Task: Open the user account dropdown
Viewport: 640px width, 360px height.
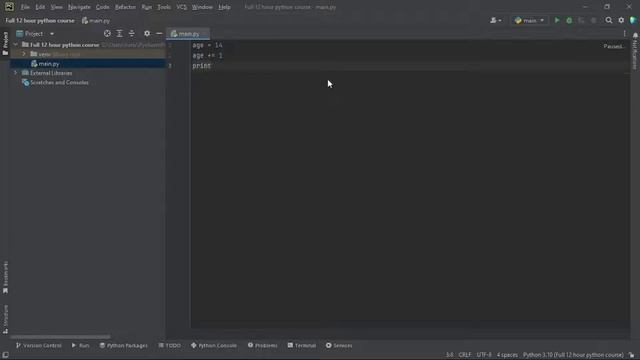Action: (x=496, y=20)
